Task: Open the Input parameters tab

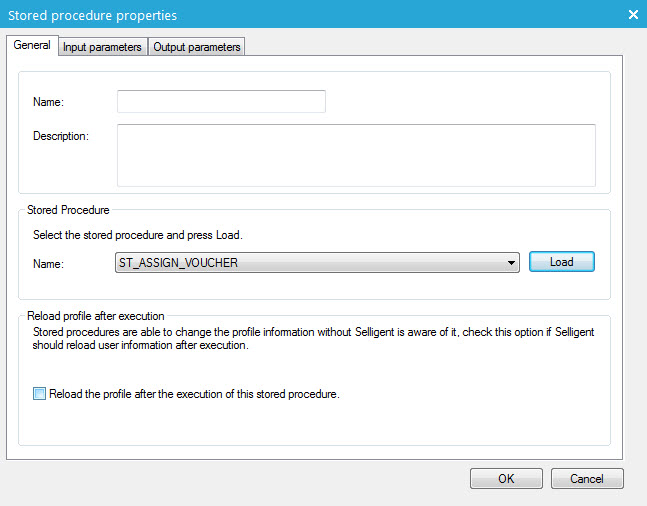Action: 102,47
